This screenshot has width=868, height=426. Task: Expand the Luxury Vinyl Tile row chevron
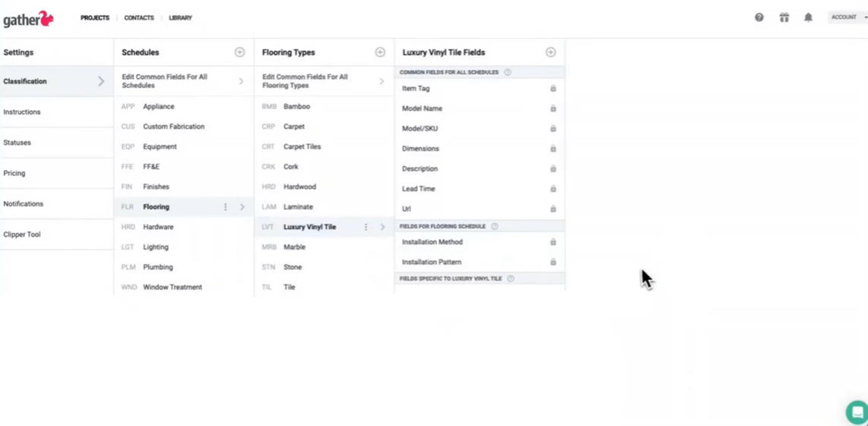382,227
